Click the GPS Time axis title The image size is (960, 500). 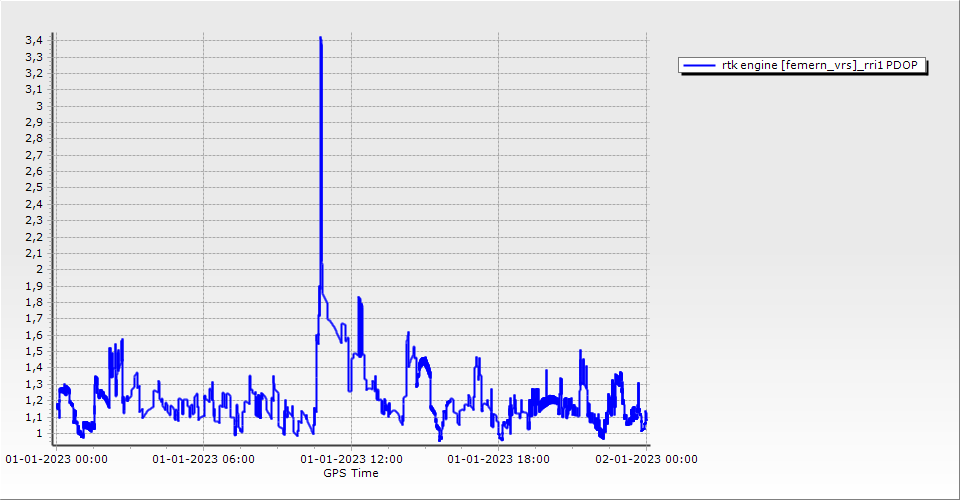click(x=350, y=473)
